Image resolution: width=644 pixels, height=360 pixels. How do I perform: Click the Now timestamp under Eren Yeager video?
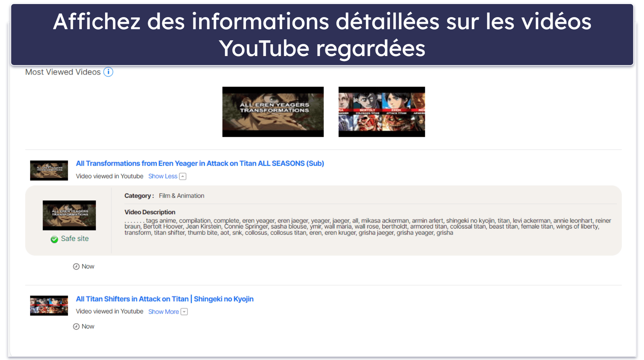(88, 266)
